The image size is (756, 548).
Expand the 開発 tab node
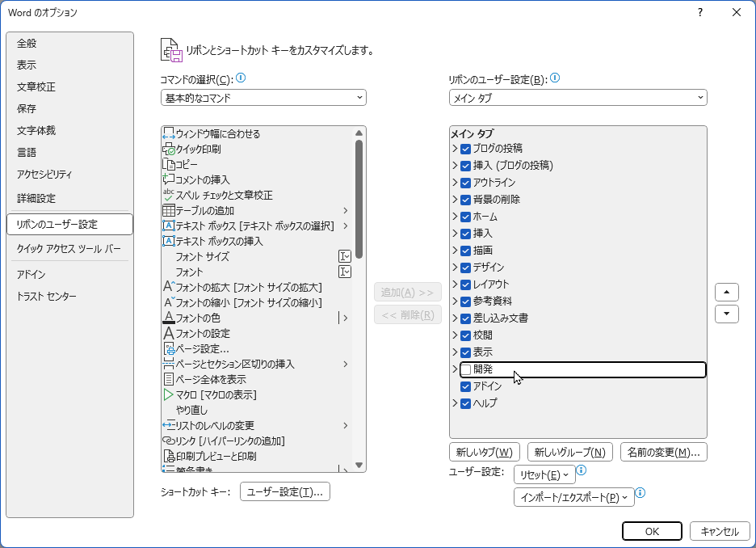(x=455, y=369)
